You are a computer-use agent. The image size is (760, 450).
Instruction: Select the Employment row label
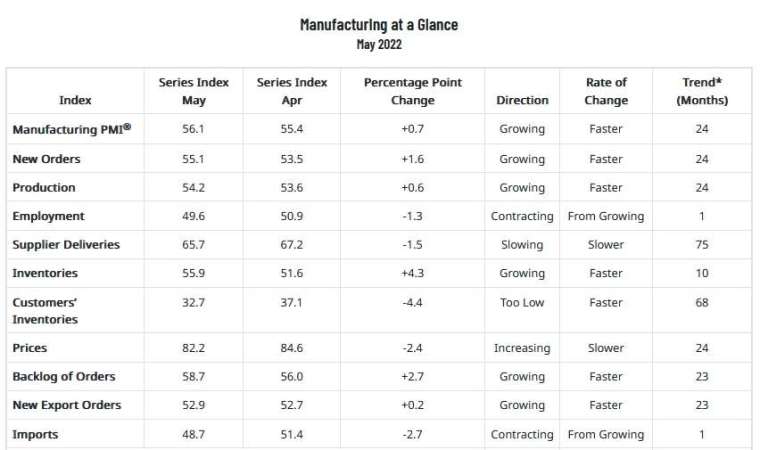click(x=48, y=216)
